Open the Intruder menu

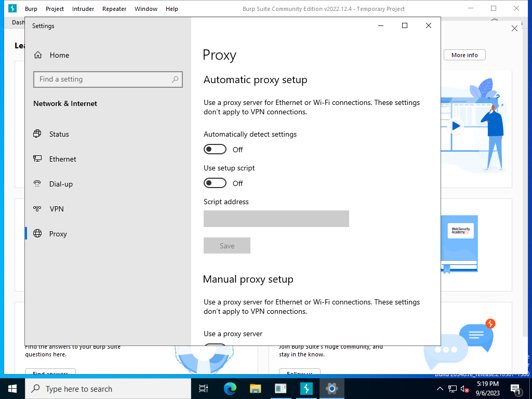click(83, 9)
